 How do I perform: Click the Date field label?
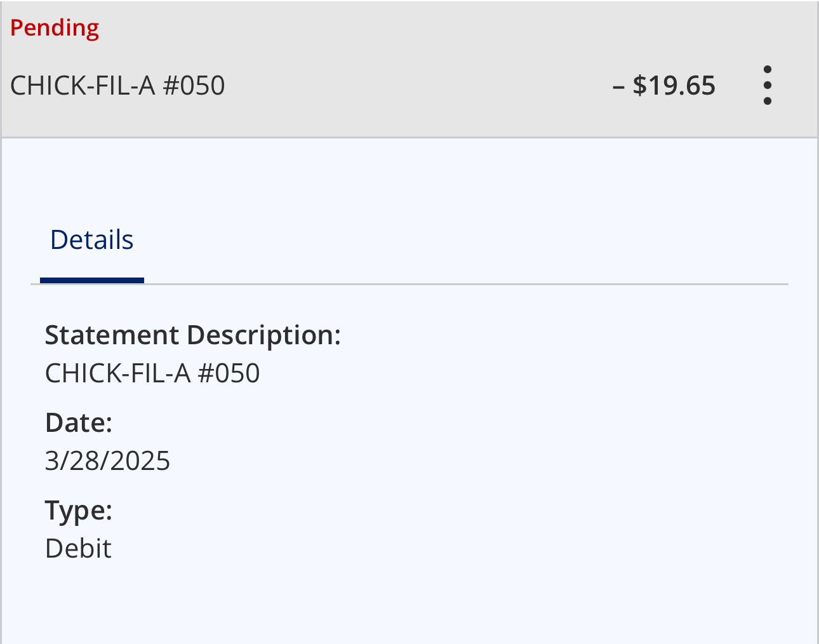(x=79, y=423)
